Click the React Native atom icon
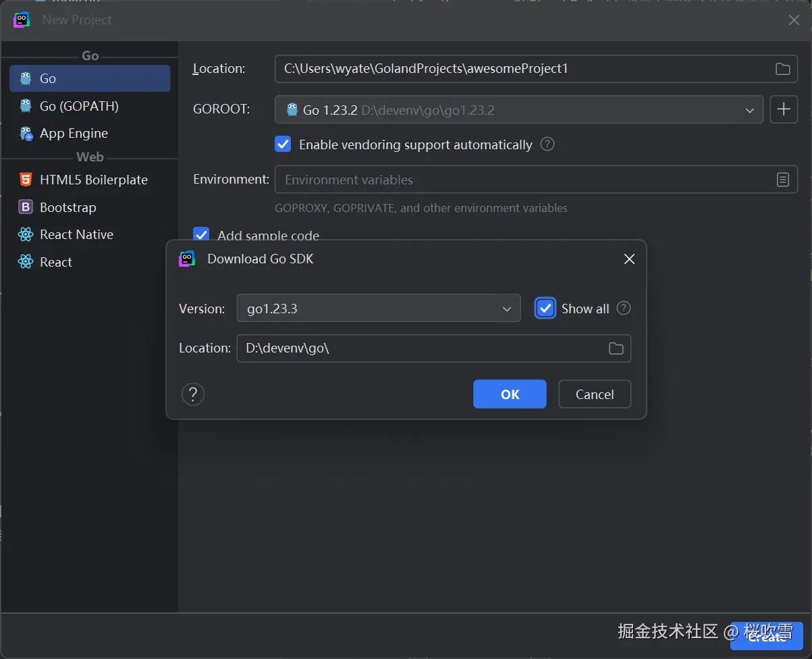 point(26,234)
